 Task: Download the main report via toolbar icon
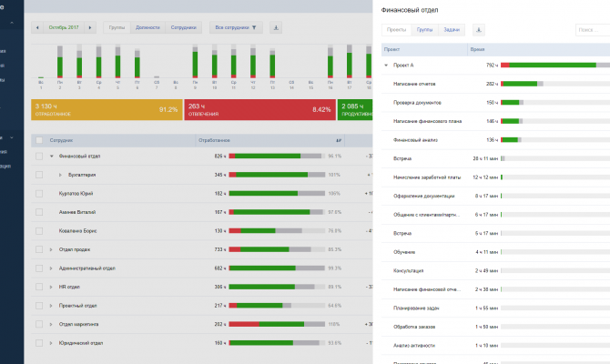point(276,27)
